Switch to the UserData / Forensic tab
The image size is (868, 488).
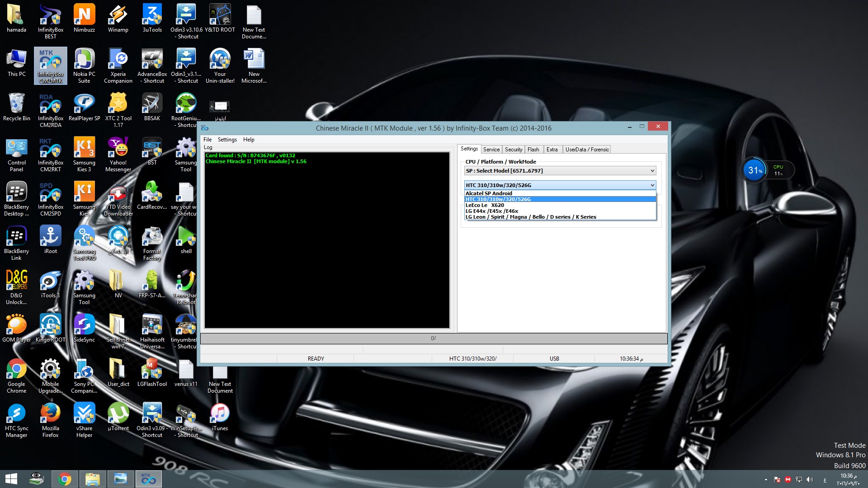587,150
